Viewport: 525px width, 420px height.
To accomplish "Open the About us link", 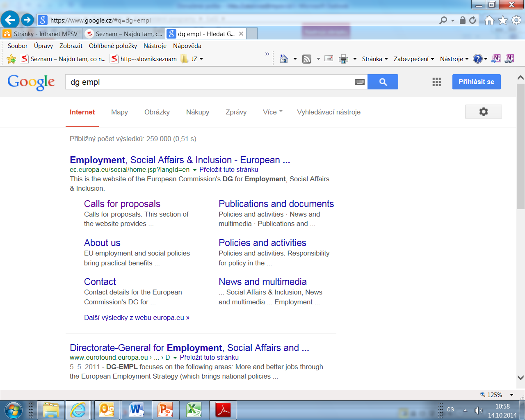I will (102, 243).
